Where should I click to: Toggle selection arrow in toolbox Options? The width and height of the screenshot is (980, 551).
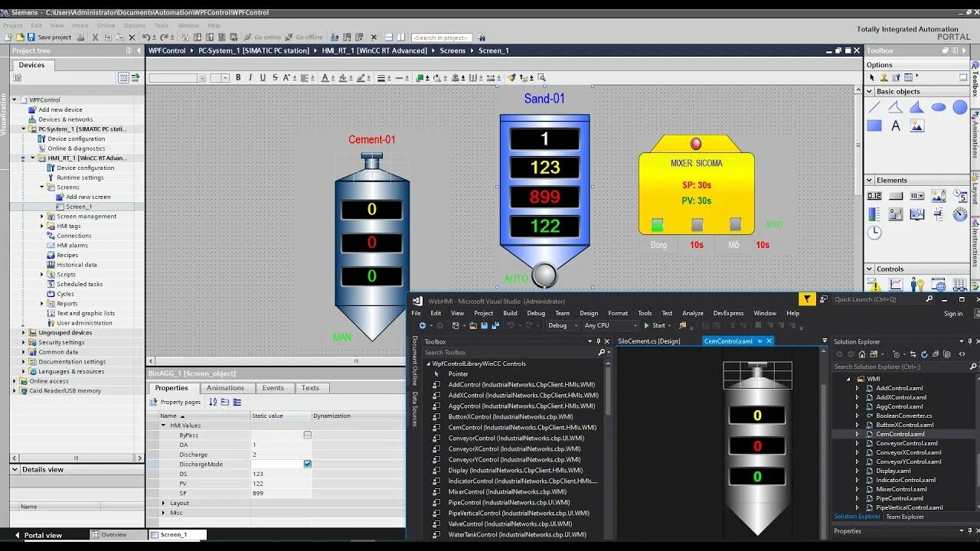click(871, 77)
